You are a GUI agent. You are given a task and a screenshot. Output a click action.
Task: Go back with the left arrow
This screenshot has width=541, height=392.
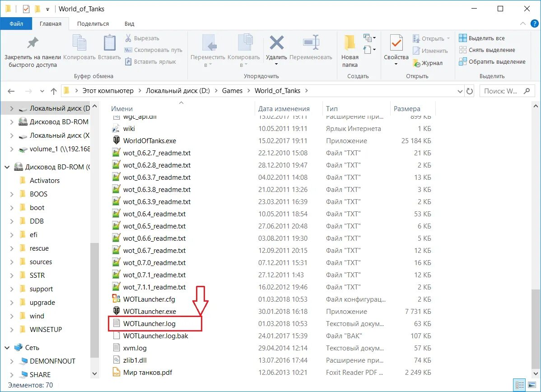point(11,91)
